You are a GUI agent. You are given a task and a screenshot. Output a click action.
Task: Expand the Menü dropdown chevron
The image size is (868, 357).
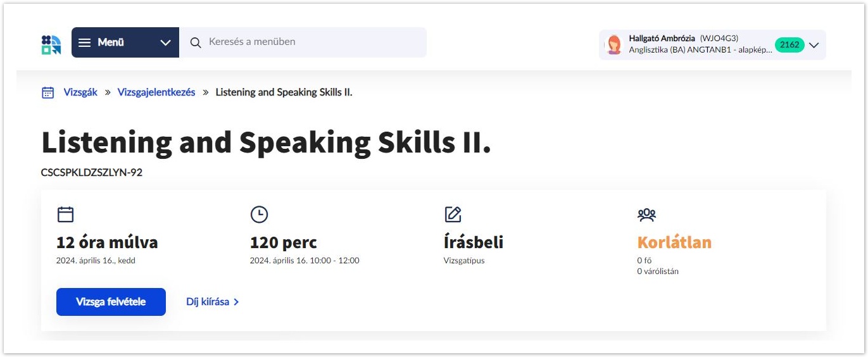point(165,42)
